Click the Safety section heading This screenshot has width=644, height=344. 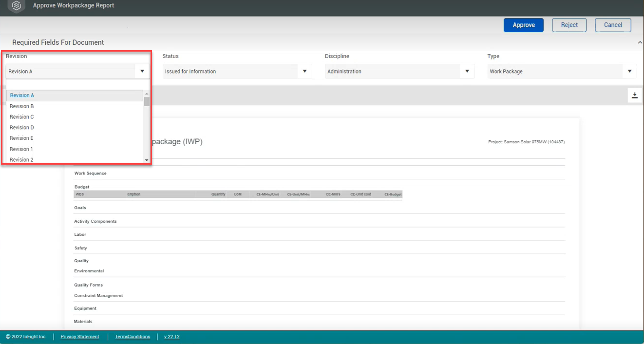pos(80,248)
